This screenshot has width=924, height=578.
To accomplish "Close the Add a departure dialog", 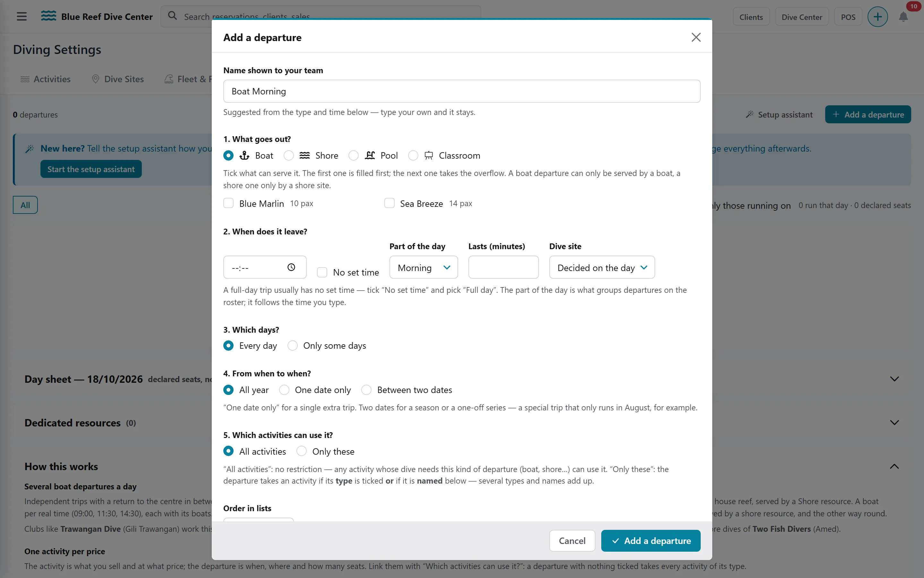I will [x=696, y=37].
